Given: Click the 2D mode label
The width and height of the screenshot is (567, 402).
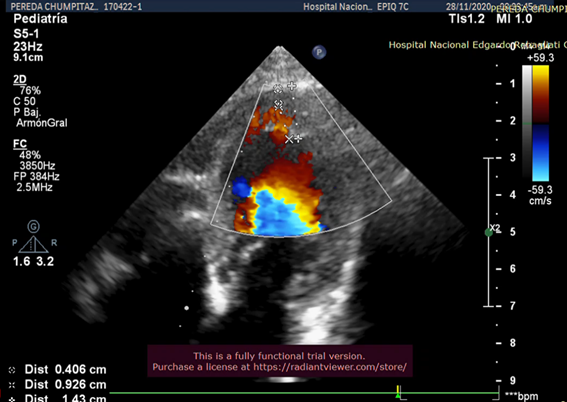Looking at the screenshot, I should (20, 80).
